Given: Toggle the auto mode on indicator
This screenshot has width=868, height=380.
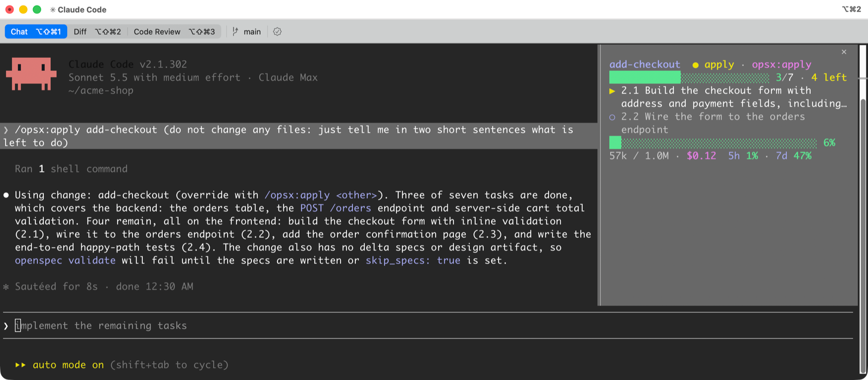Looking at the screenshot, I should (68, 365).
